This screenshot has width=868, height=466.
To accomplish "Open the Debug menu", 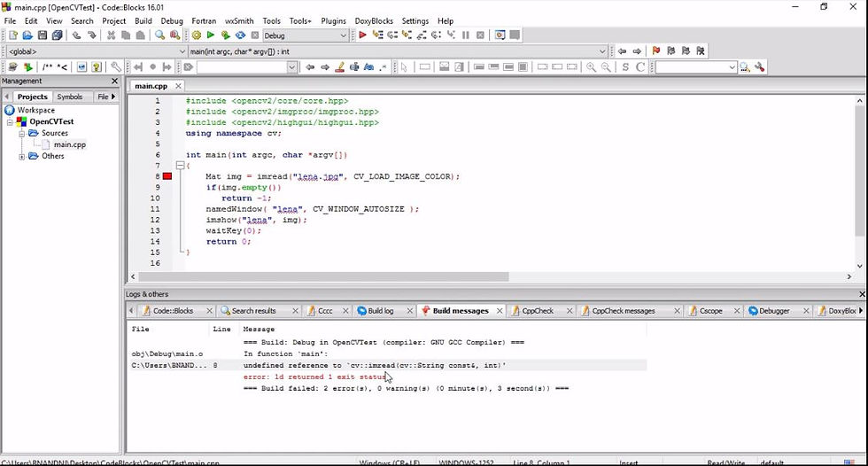I will (x=172, y=21).
